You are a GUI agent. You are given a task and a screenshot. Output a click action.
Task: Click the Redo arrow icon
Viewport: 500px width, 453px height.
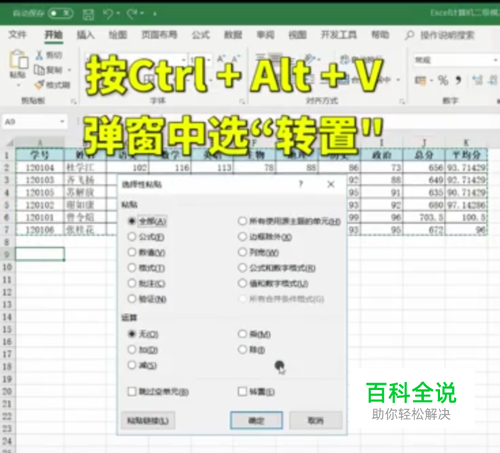click(x=132, y=14)
